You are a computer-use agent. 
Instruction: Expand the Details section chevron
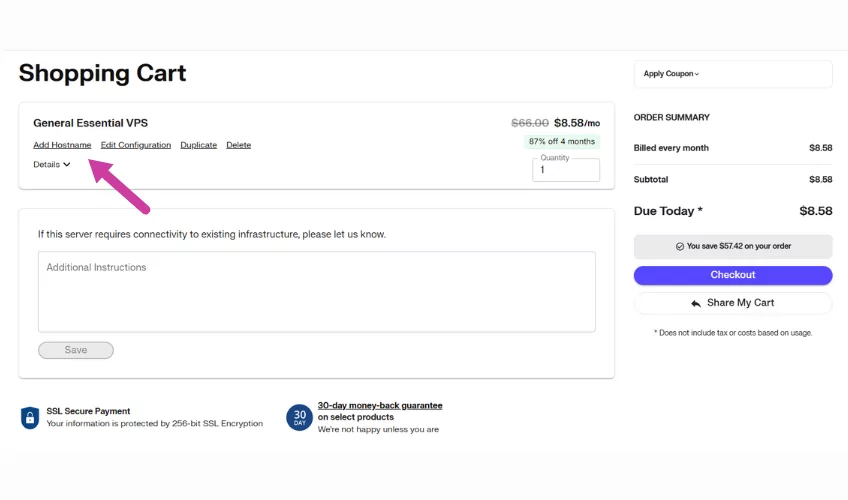pyautogui.click(x=67, y=164)
